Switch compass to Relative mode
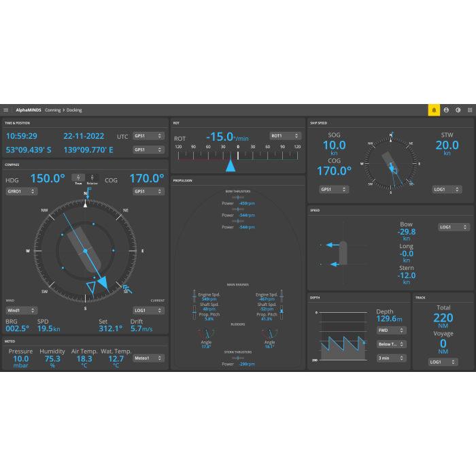This screenshot has width=476, height=476. coord(92,180)
